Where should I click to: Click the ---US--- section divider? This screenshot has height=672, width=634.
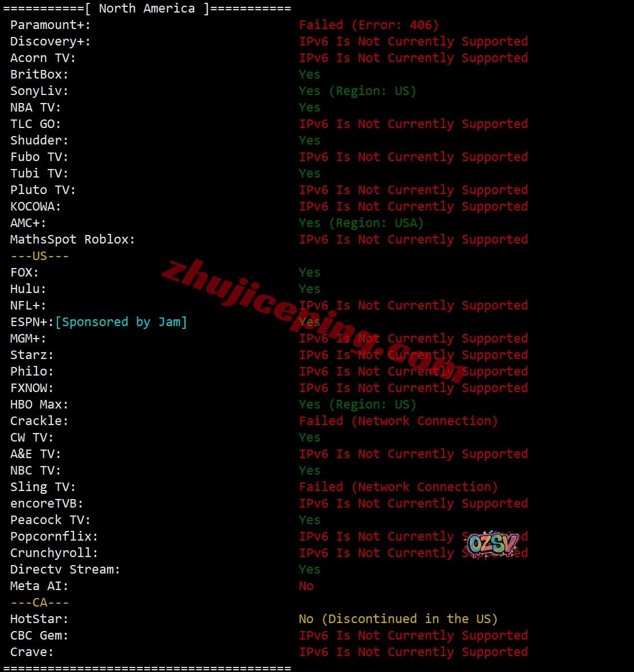click(39, 256)
